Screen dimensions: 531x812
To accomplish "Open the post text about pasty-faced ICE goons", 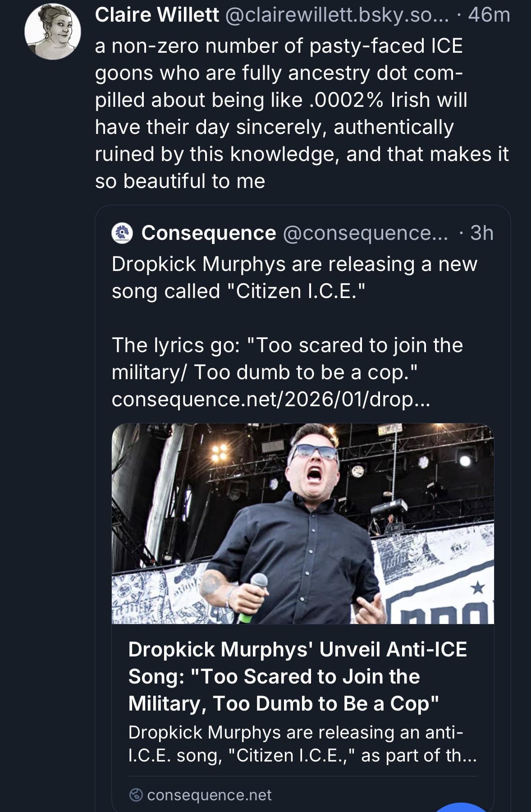I will click(301, 113).
